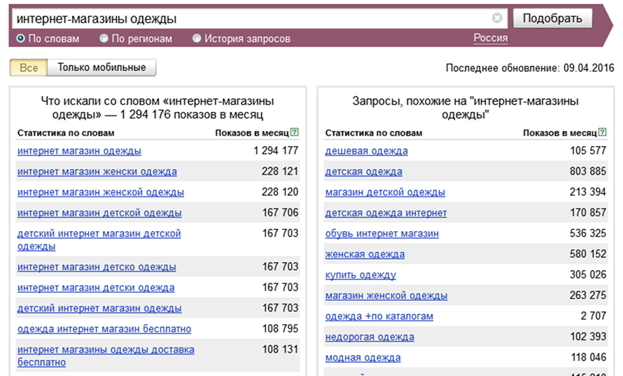Open 'детский интернет магазин одежды' link
This screenshot has height=376, width=623.
(99, 308)
